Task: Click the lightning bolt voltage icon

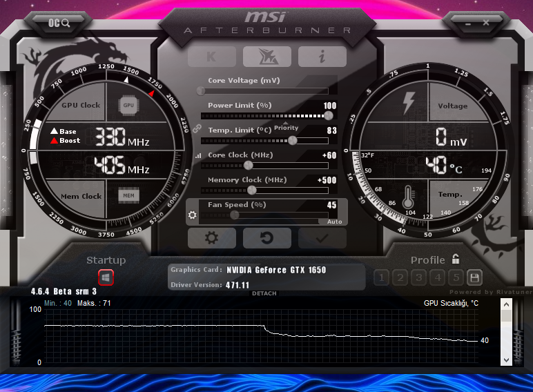Action: [x=409, y=103]
